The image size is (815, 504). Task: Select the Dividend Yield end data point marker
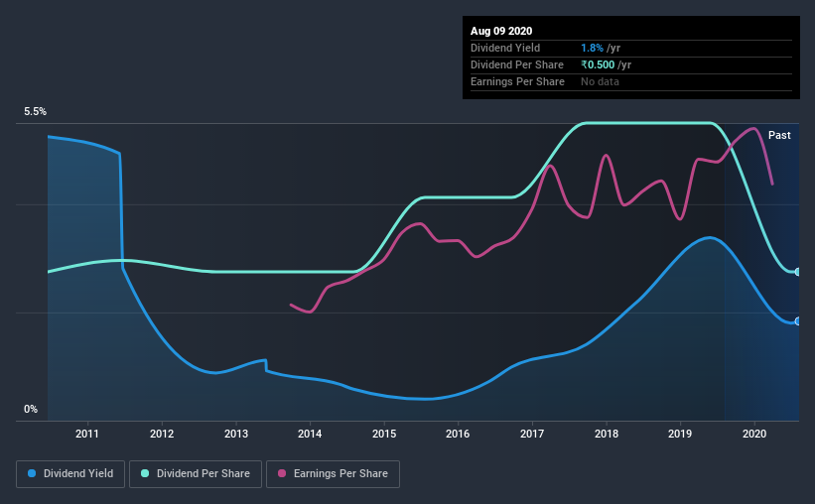(797, 321)
